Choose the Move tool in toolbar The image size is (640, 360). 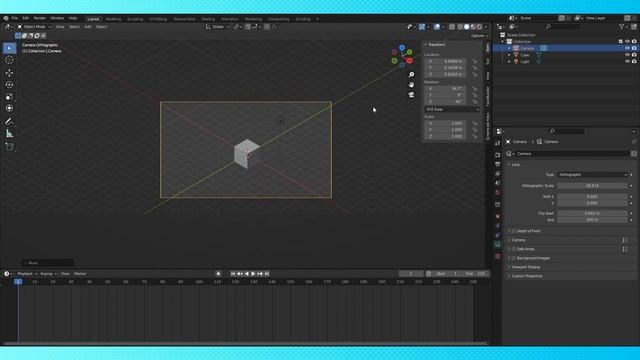9,73
